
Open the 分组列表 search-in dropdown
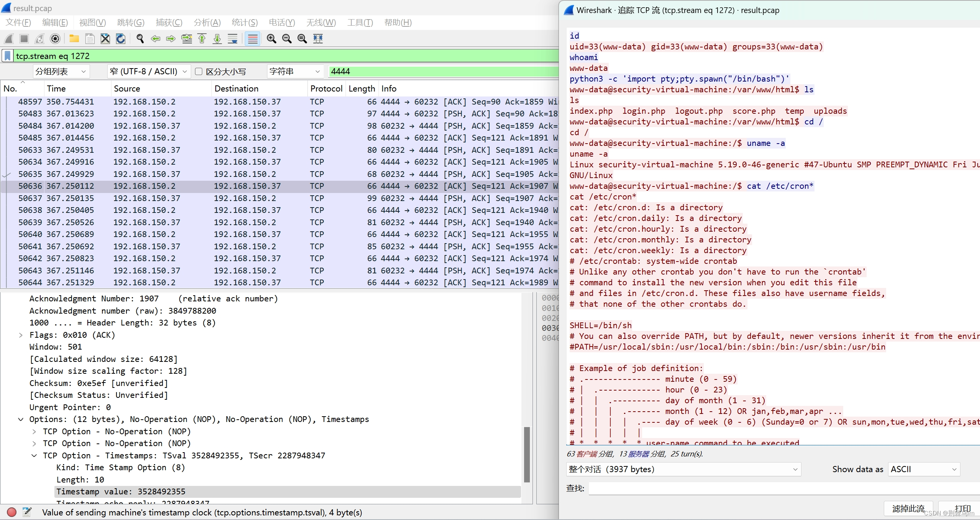click(x=61, y=72)
